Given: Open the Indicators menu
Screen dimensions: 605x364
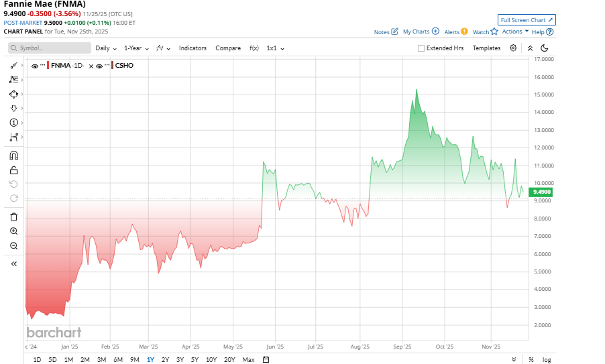Looking at the screenshot, I should tap(192, 48).
